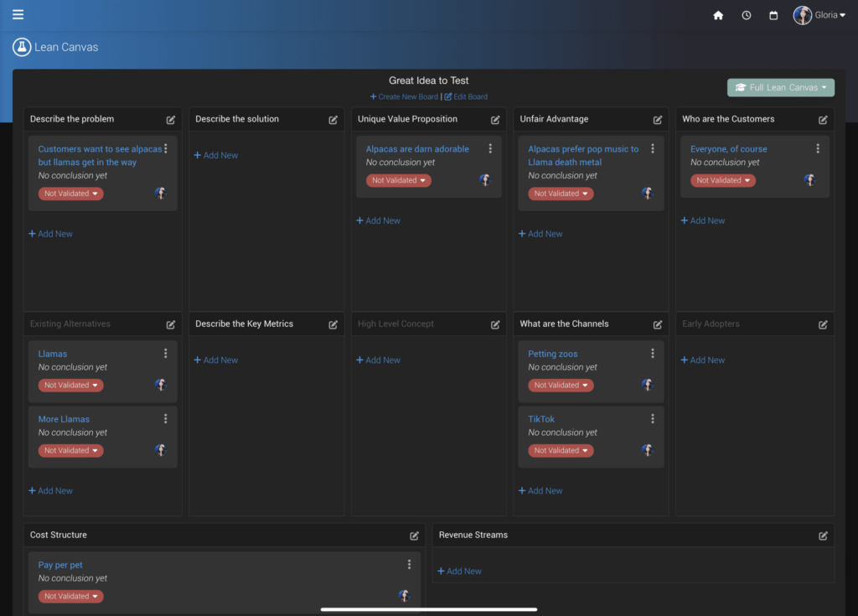Image resolution: width=858 pixels, height=616 pixels.
Task: Add New item under Who are the Customers
Action: click(x=703, y=220)
